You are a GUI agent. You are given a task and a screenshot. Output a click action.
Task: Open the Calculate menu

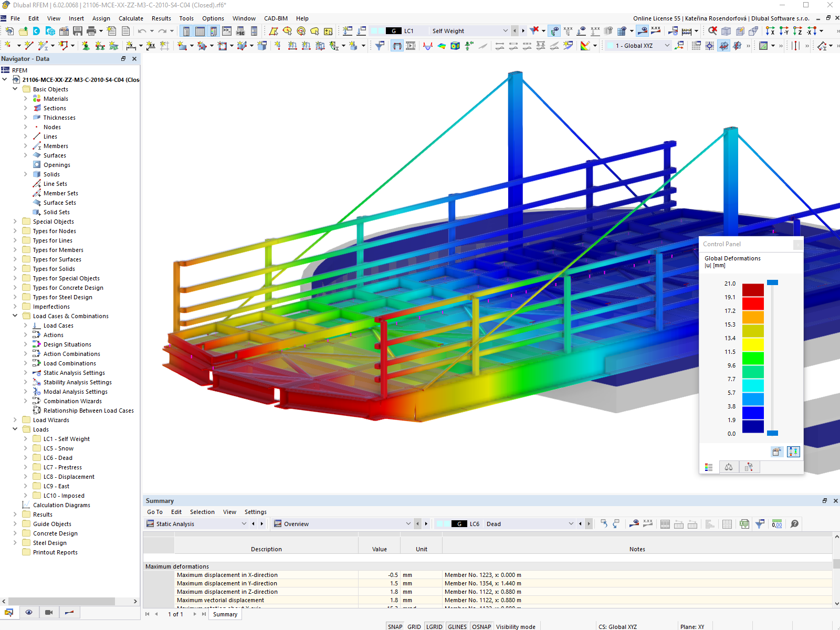coord(131,18)
